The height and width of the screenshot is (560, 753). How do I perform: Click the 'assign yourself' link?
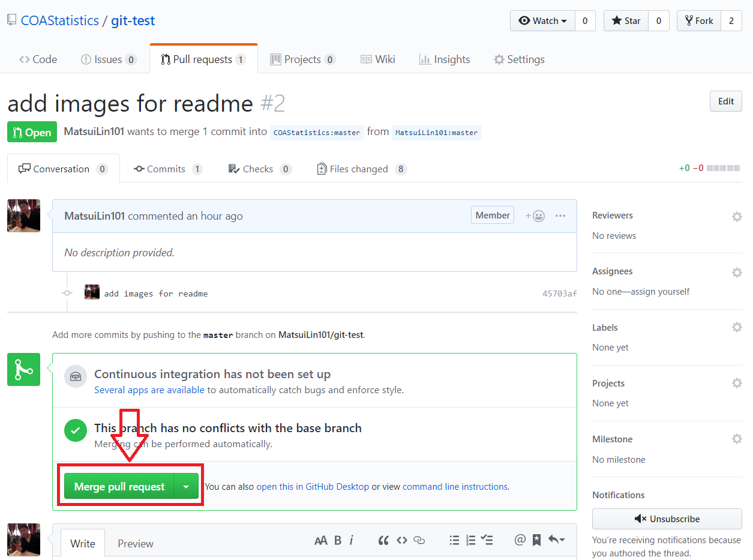click(659, 292)
